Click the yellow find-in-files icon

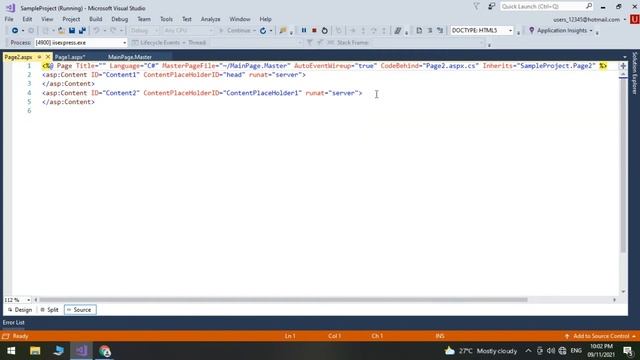pyautogui.click(x=282, y=31)
